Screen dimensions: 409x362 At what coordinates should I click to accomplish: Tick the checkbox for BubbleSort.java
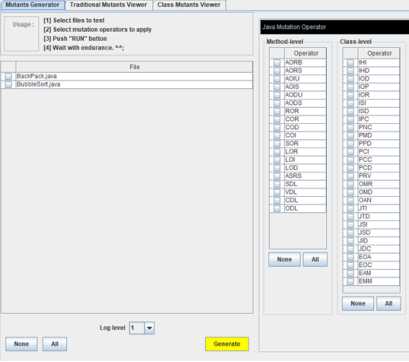click(8, 85)
